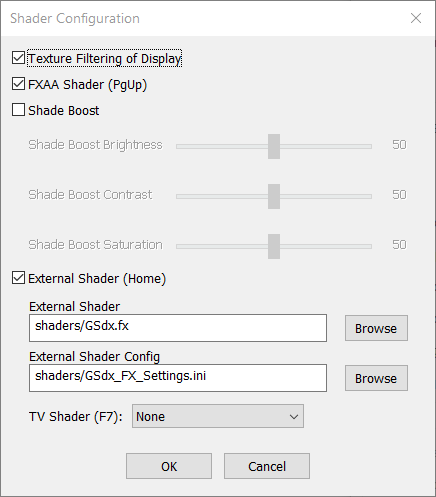Close the Shader Configuration window
This screenshot has width=436, height=497.
point(416,18)
